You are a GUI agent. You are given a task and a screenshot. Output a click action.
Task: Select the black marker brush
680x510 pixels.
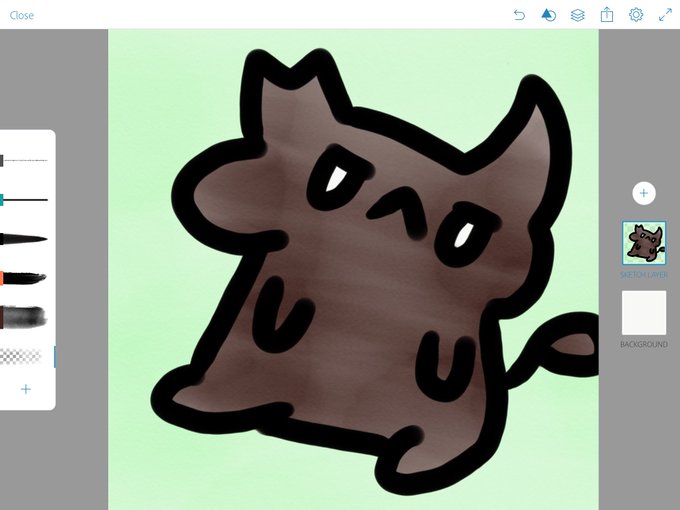coord(24,239)
